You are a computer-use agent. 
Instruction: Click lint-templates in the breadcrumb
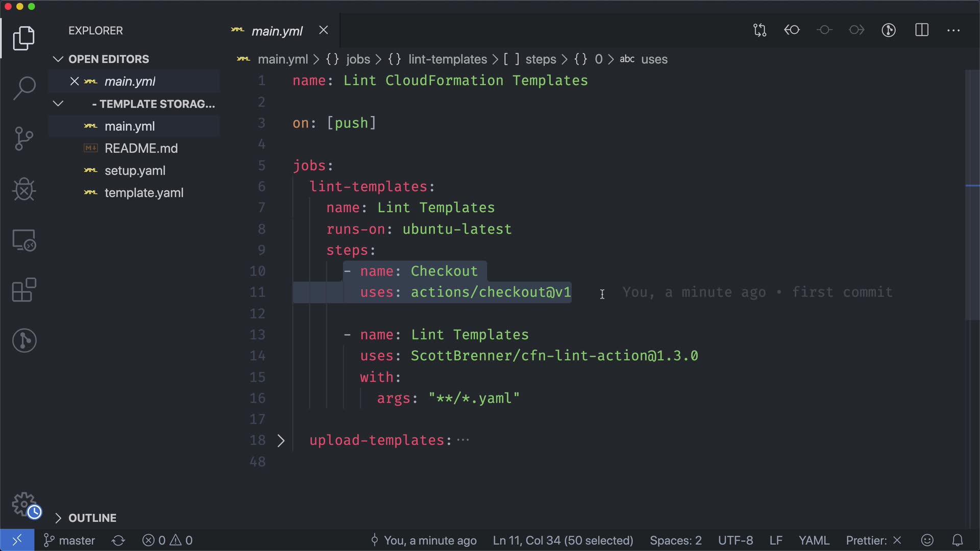[447, 59]
